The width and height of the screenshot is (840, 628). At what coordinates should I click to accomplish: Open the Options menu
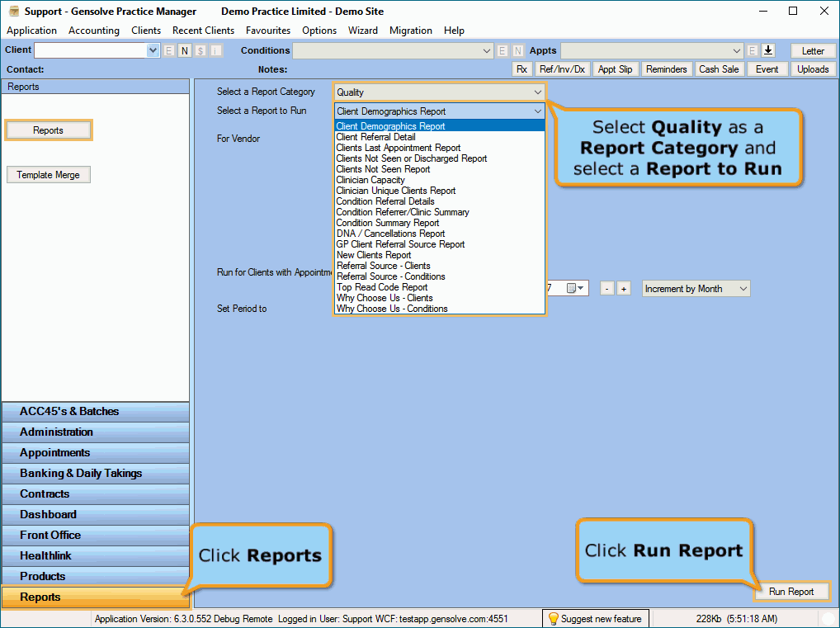pyautogui.click(x=319, y=31)
